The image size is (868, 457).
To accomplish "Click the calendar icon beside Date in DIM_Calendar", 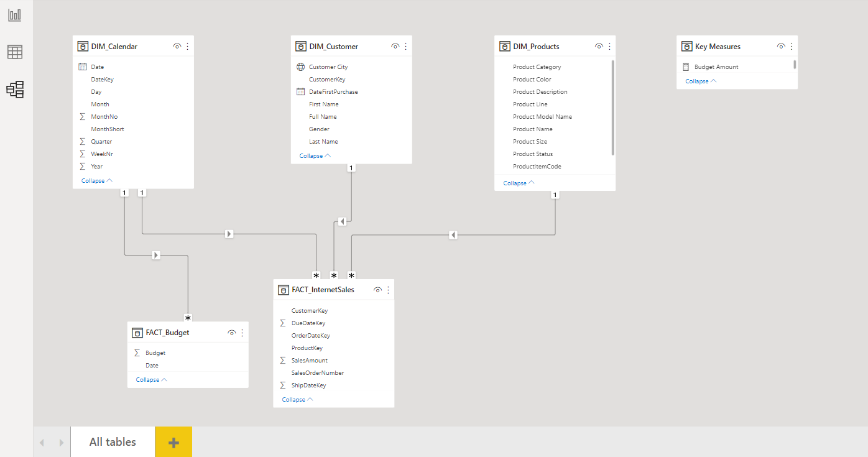I will tap(83, 67).
